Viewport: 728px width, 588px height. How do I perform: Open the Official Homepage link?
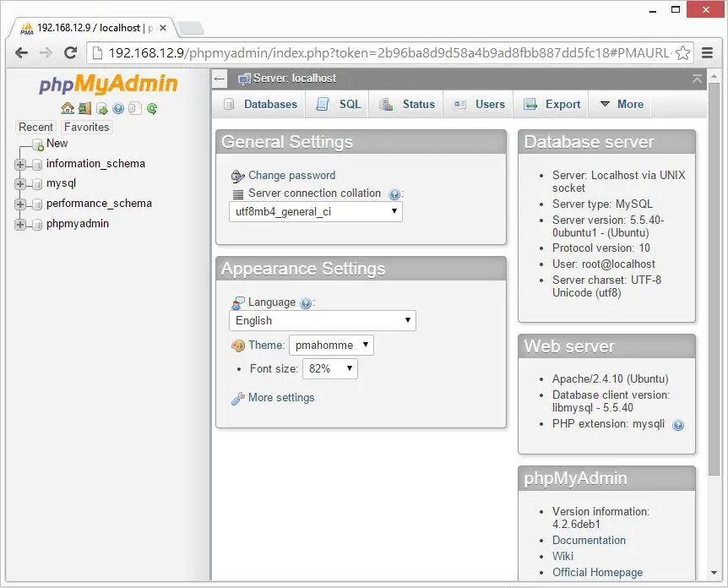(598, 572)
